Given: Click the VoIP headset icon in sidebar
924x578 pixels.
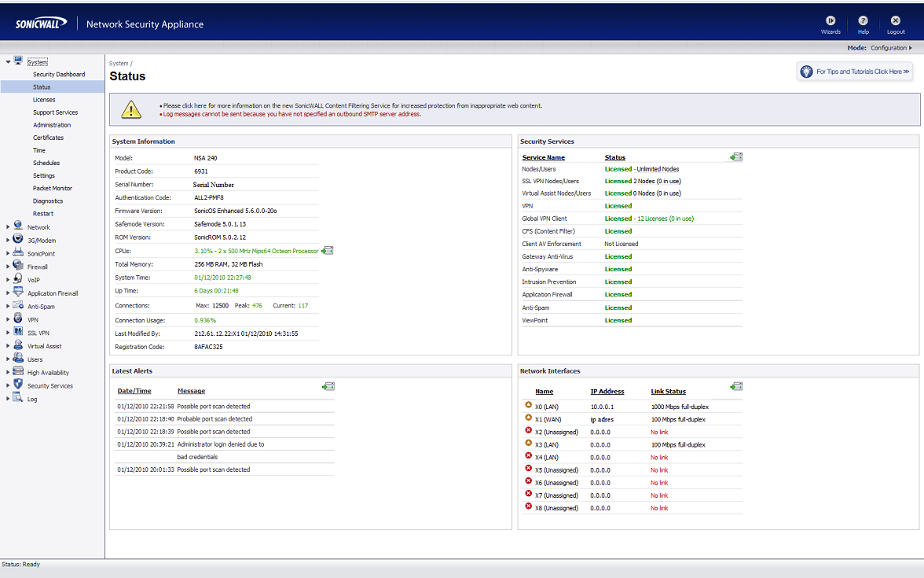Looking at the screenshot, I should (18, 278).
